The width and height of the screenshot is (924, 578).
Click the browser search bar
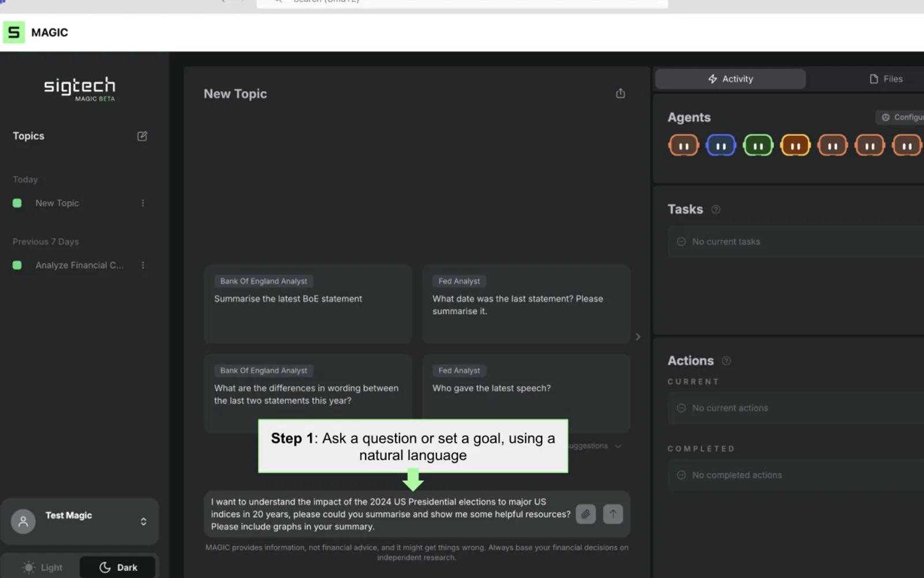462,3
